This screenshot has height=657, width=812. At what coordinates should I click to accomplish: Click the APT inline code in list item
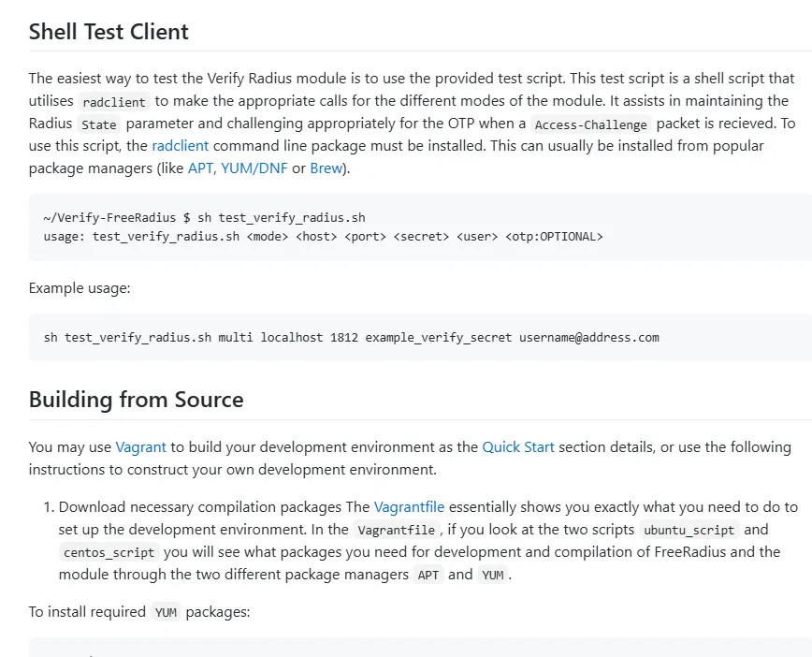click(428, 575)
